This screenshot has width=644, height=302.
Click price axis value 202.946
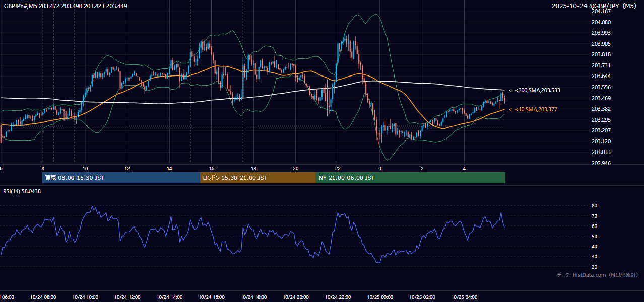(601, 163)
